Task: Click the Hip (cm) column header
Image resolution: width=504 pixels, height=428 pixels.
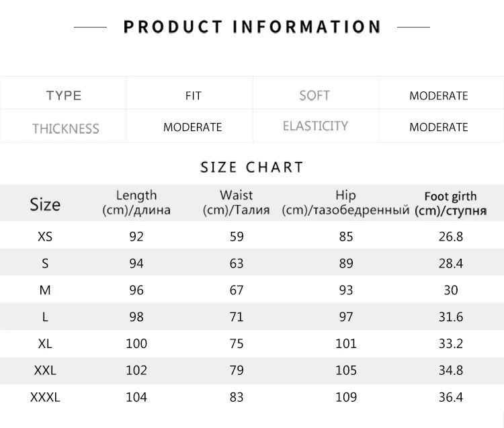Action: [345, 202]
